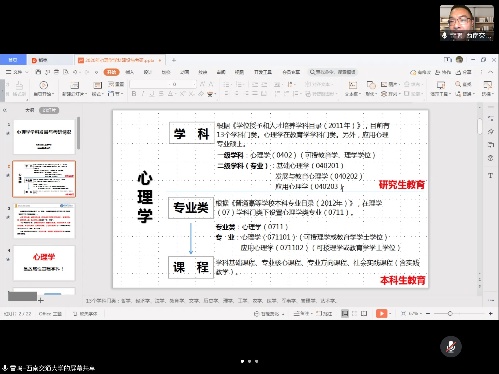
Task: Click the Bold formatting icon
Action: (134, 94)
